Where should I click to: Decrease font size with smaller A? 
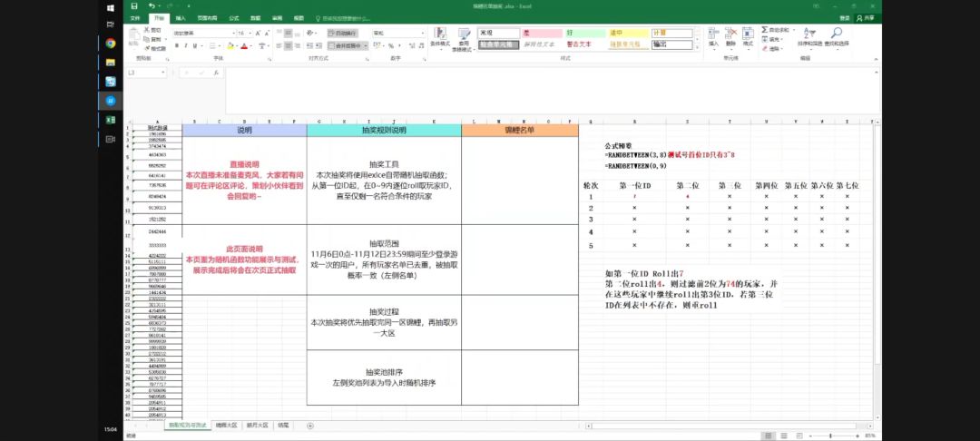pyautogui.click(x=266, y=33)
